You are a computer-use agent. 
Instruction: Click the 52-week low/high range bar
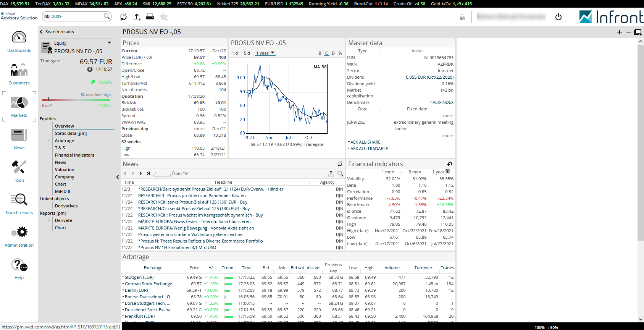[76, 100]
